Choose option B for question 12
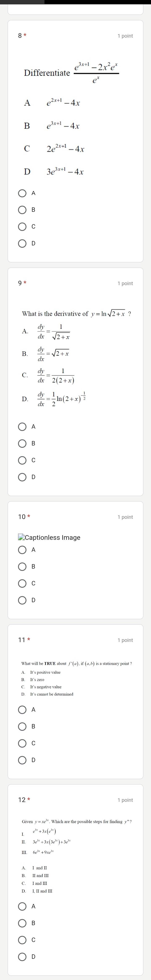 [x=23, y=923]
